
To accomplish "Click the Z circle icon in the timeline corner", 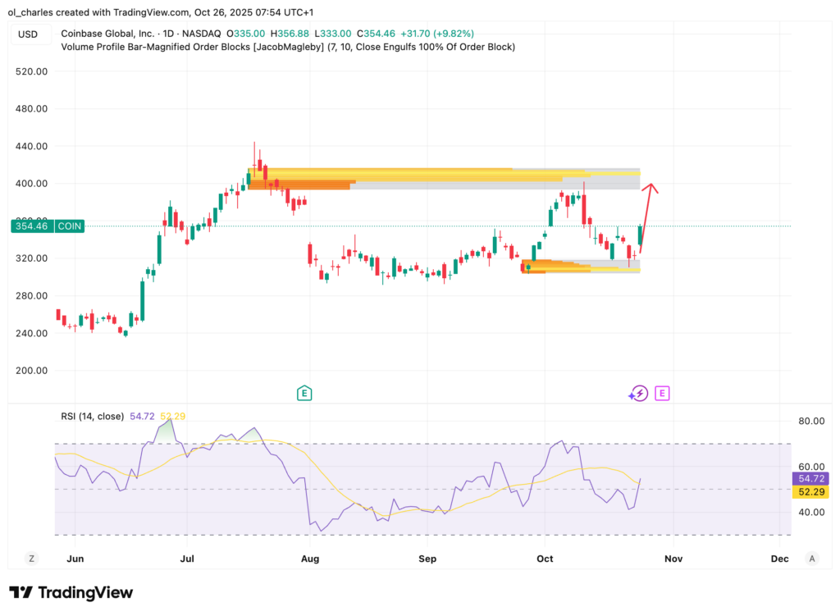I will coord(30,558).
